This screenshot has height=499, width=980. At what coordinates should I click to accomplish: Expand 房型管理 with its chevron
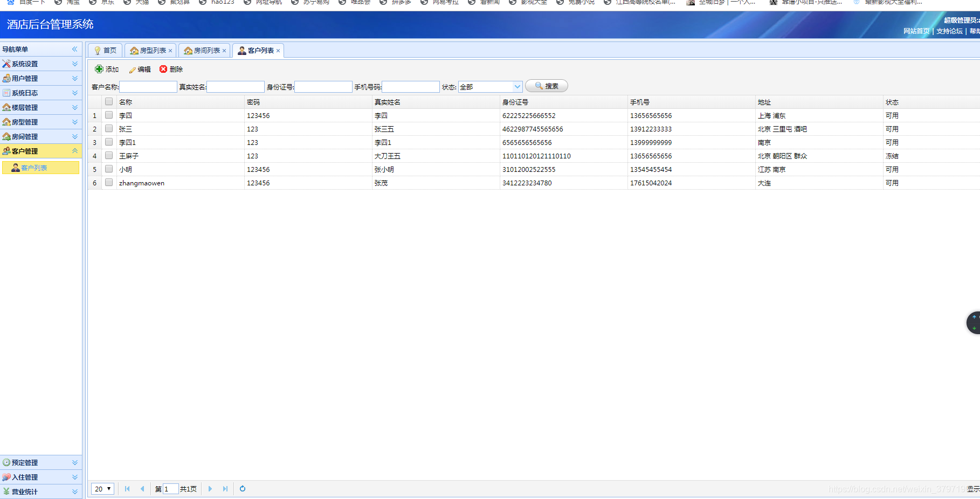[75, 122]
